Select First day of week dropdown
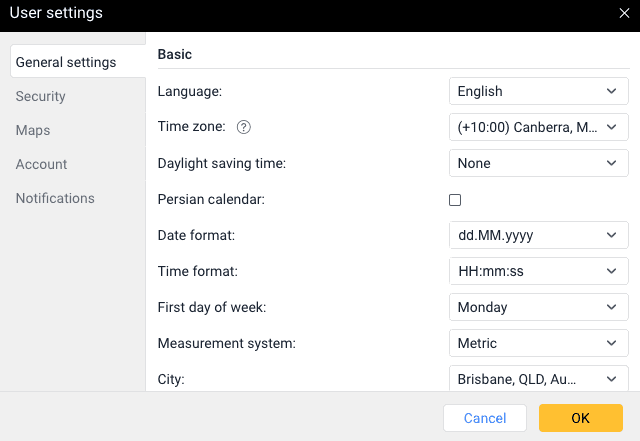This screenshot has height=441, width=640. [x=538, y=307]
